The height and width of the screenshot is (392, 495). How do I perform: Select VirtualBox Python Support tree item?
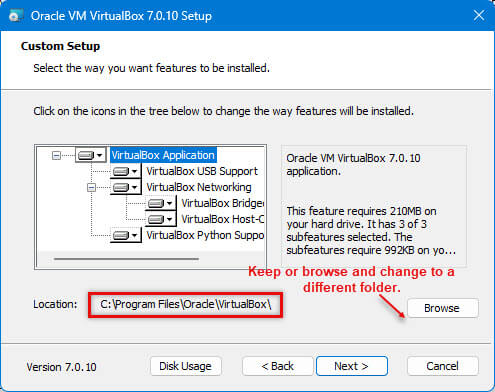click(205, 235)
